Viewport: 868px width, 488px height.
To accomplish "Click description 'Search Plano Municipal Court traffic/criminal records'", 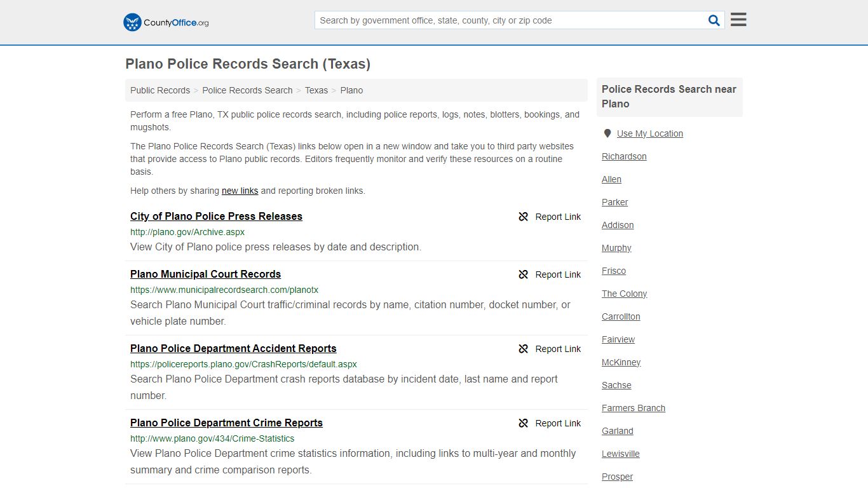I will [350, 313].
